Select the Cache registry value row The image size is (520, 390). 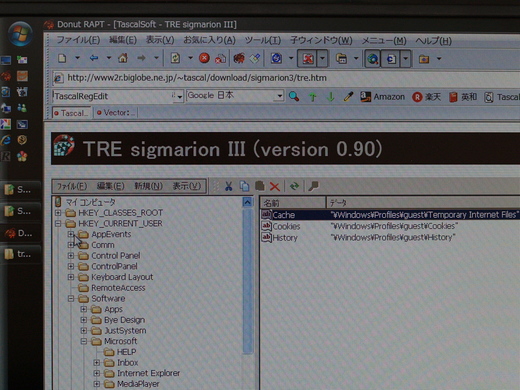[x=390, y=215]
